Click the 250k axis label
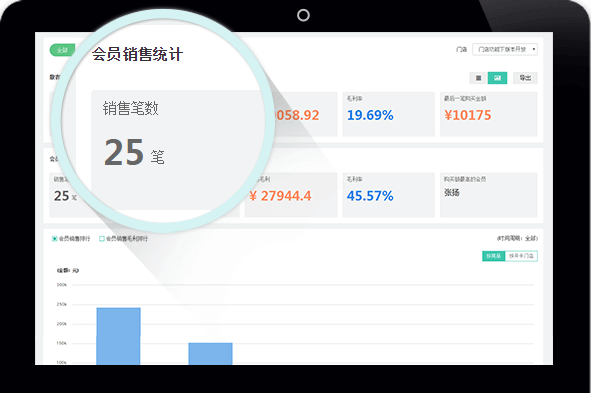The image size is (591, 393). 61,304
